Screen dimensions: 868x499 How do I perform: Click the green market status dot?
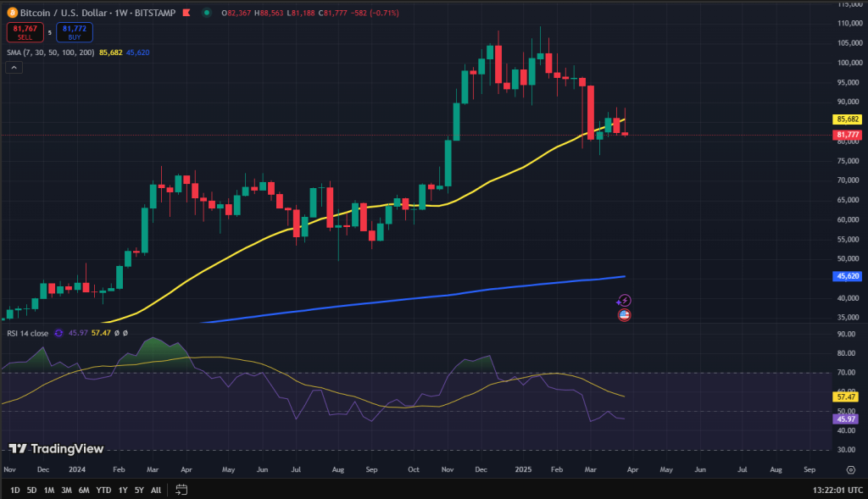pyautogui.click(x=207, y=13)
